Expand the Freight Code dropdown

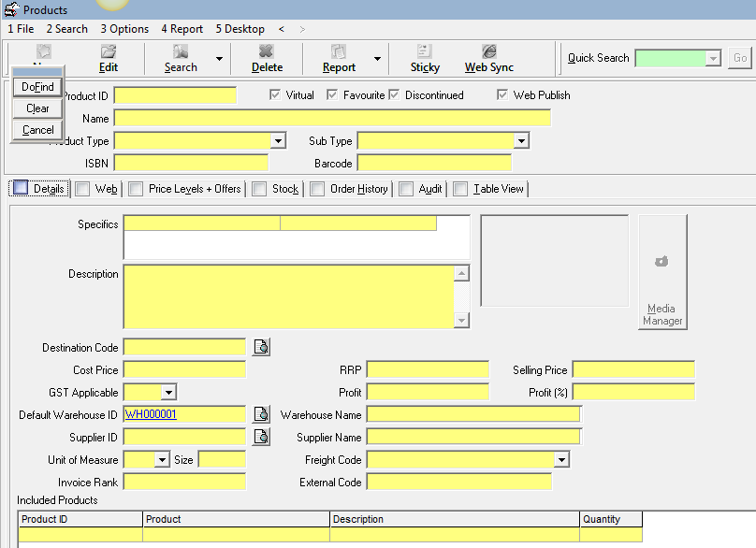tap(561, 459)
